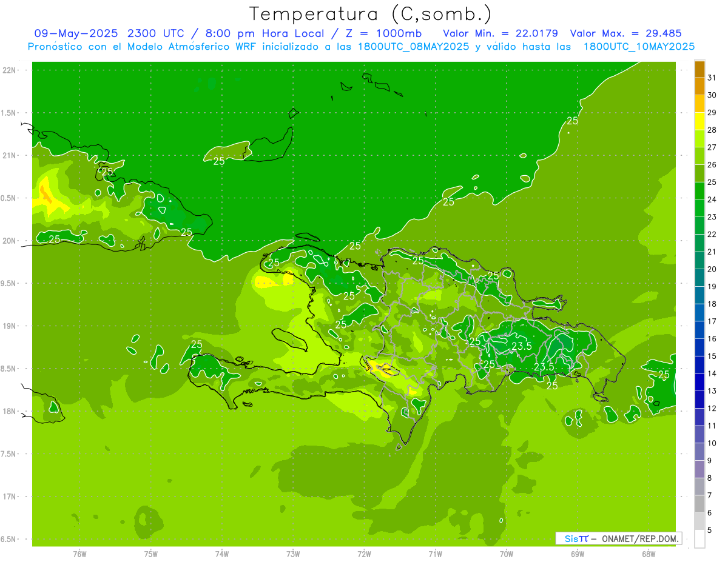Click the latitude axis label "17N"
The width and height of the screenshot is (728, 562).
point(9,497)
